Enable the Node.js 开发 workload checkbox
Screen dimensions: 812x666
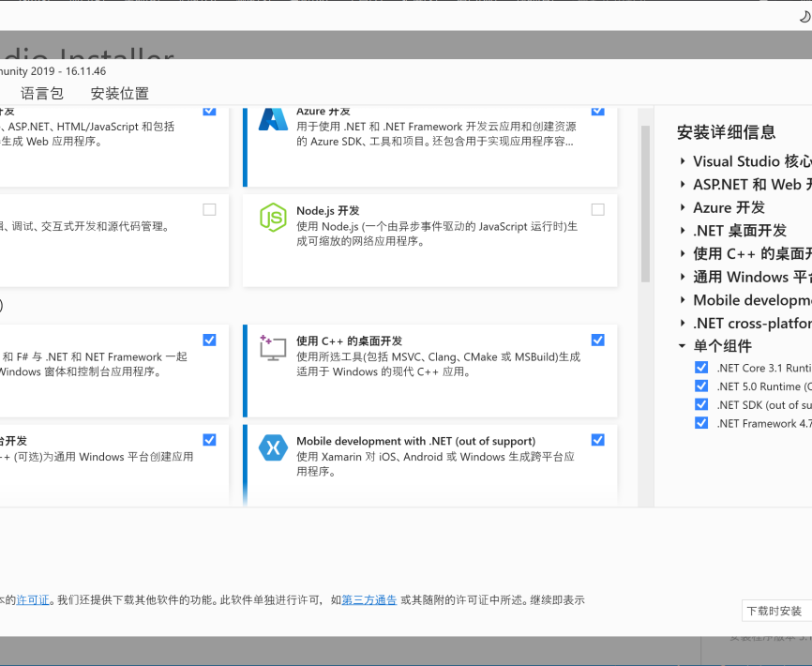click(597, 210)
